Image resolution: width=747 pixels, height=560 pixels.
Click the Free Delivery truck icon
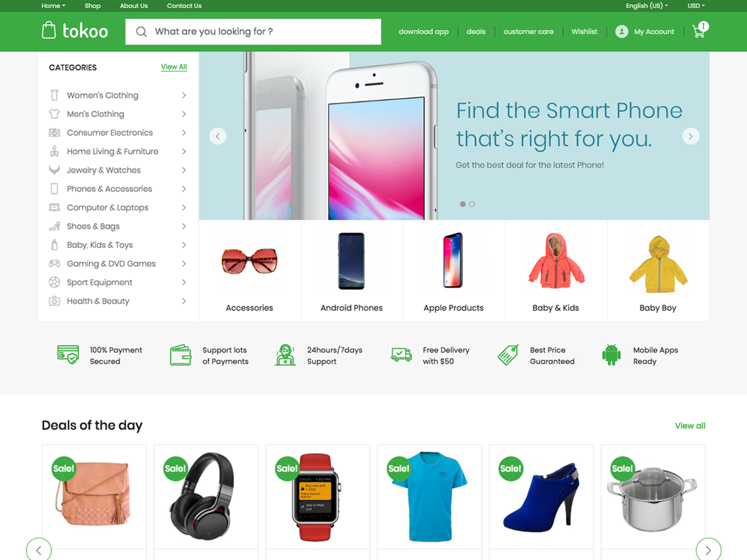pyautogui.click(x=402, y=355)
